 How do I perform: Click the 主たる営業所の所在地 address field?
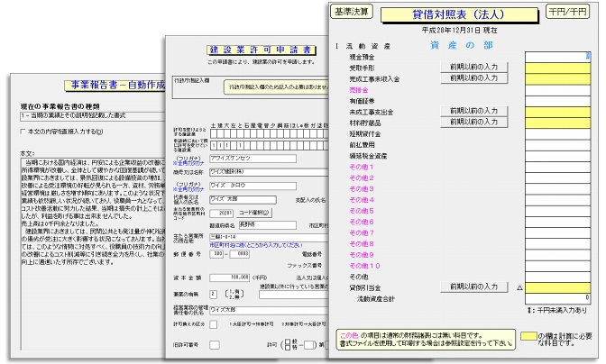pyautogui.click(x=269, y=237)
